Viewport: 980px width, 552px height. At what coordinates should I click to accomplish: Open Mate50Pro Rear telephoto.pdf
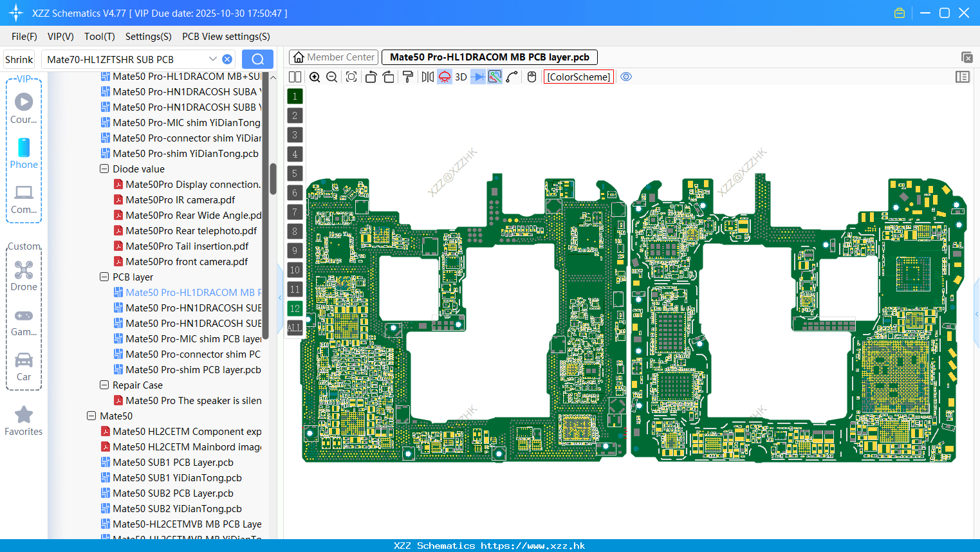(x=185, y=230)
